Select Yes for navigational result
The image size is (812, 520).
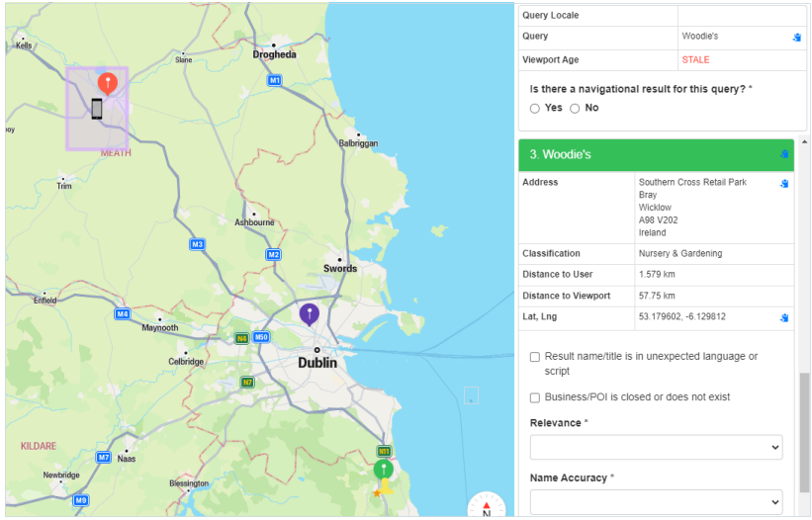535,108
